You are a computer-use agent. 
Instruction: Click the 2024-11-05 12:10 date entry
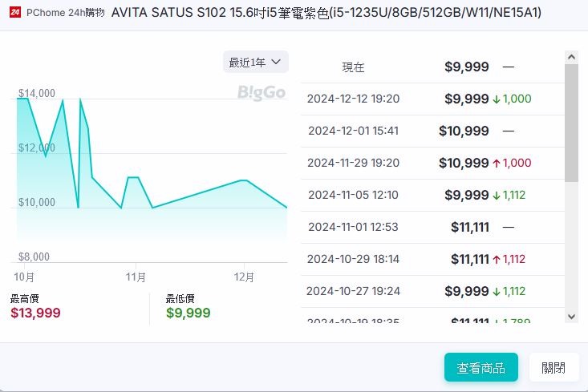click(x=353, y=195)
